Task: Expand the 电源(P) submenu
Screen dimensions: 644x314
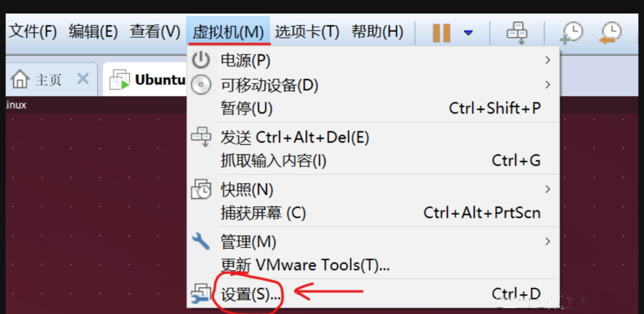Action: 373,61
